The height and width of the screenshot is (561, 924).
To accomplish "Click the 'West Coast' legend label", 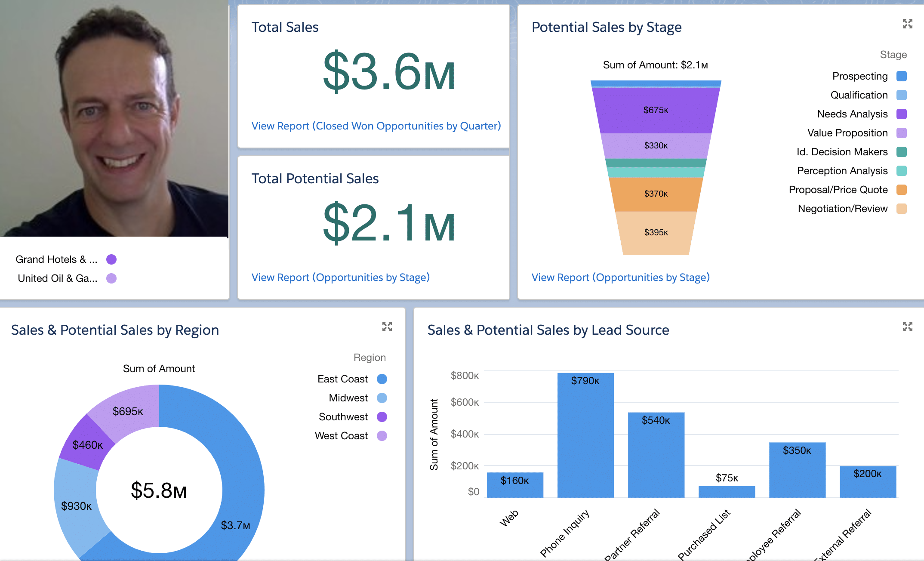I will [x=342, y=436].
